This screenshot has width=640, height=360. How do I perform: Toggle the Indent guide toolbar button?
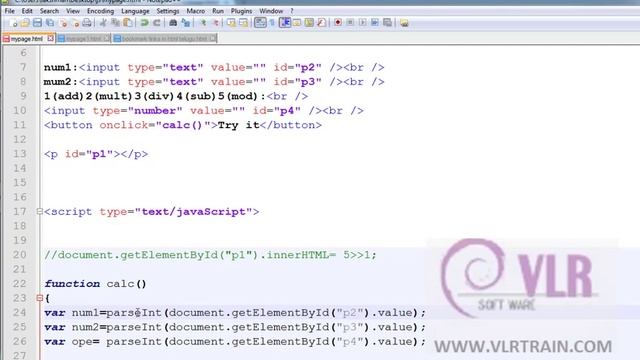coord(285,23)
